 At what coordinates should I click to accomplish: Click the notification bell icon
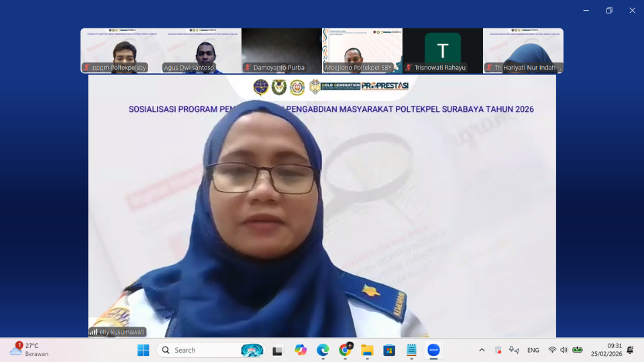(630, 350)
